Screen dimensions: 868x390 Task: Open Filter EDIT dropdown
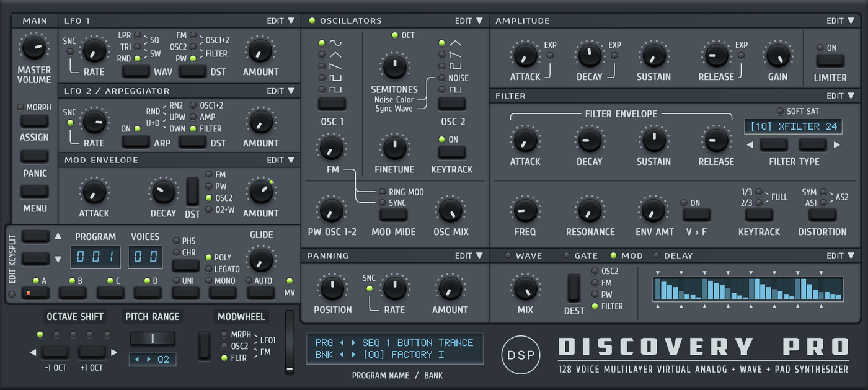tap(840, 95)
